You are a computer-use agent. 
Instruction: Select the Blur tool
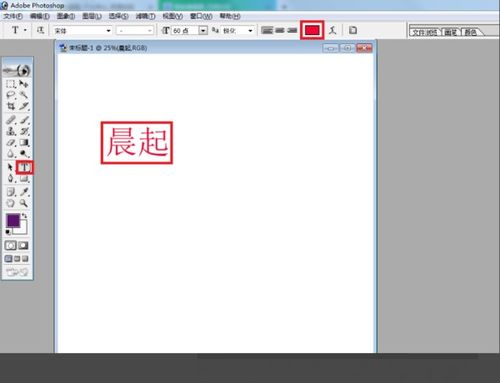(x=11, y=154)
